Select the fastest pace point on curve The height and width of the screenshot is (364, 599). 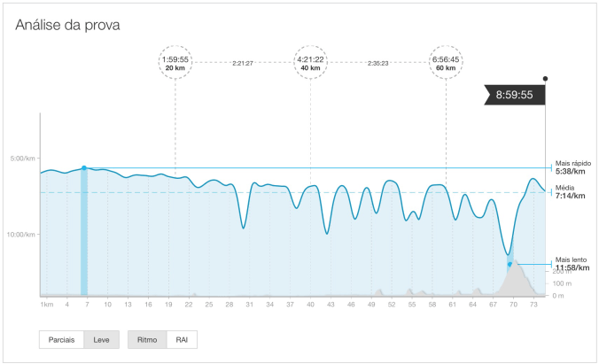click(84, 167)
